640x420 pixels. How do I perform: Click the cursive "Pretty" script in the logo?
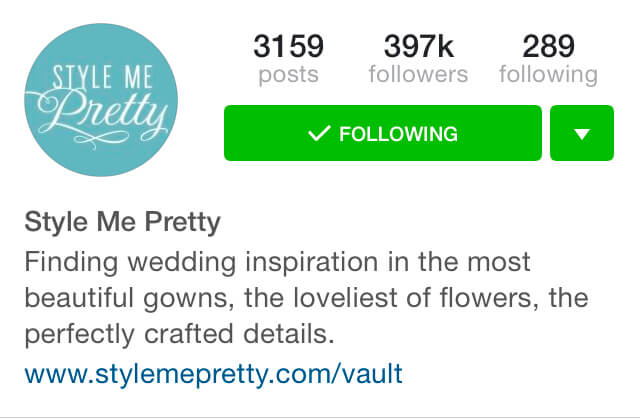click(106, 112)
